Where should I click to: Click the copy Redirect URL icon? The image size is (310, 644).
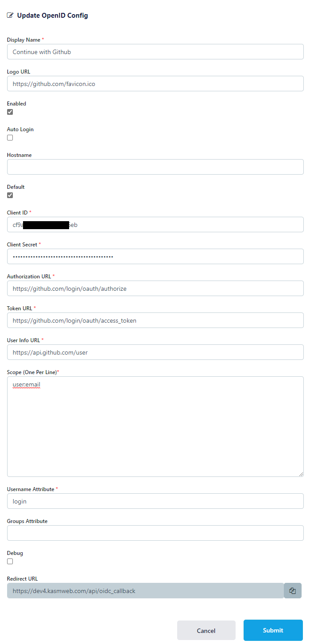(292, 591)
